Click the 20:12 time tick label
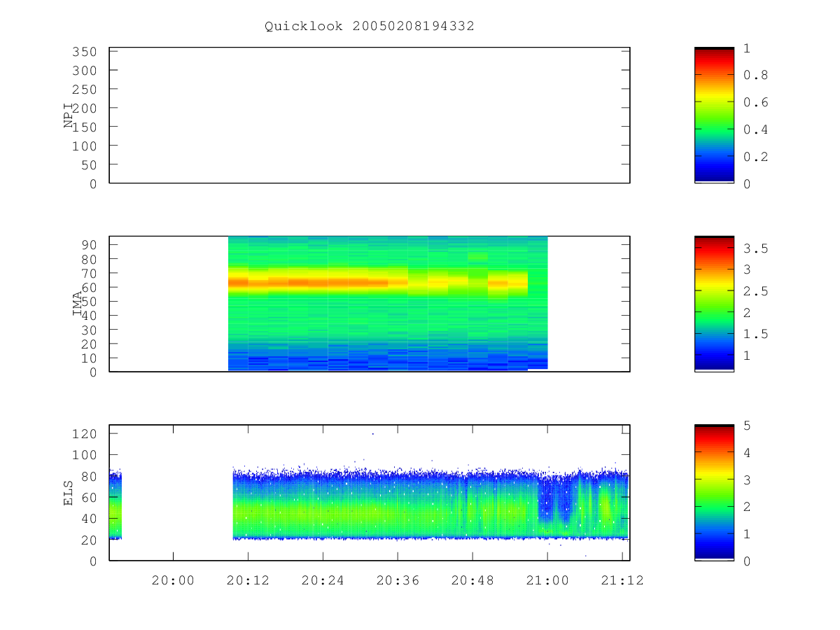 (x=248, y=580)
